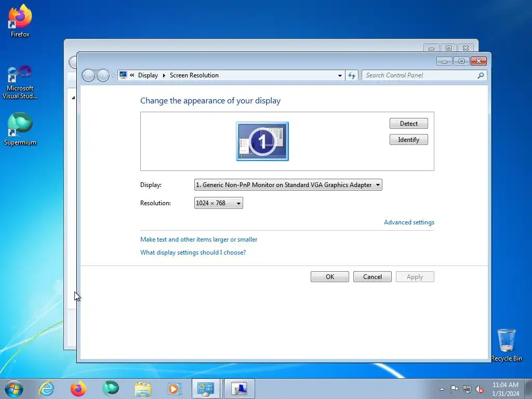This screenshot has height=399, width=532.
Task: Open Windows Explorer folder in taskbar
Action: 143,389
